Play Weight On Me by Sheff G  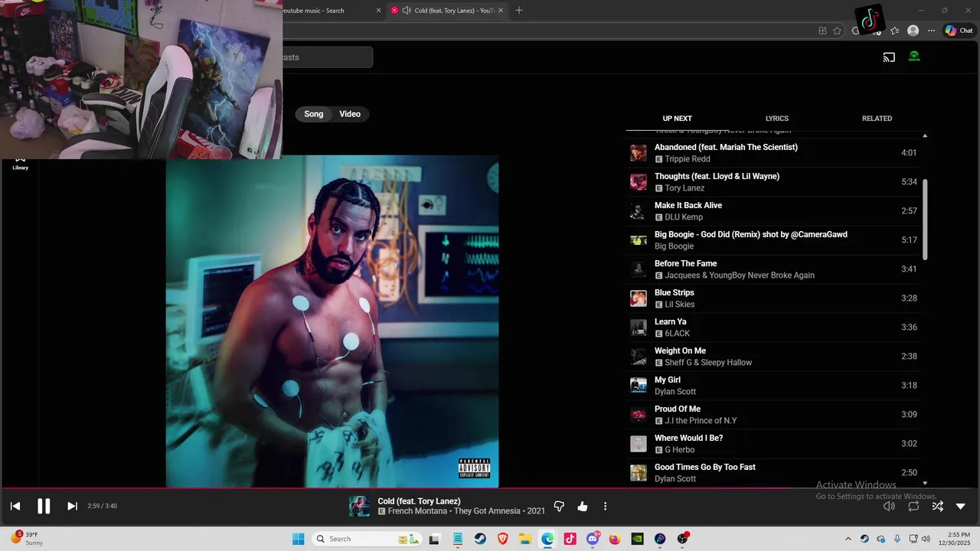[773, 357]
